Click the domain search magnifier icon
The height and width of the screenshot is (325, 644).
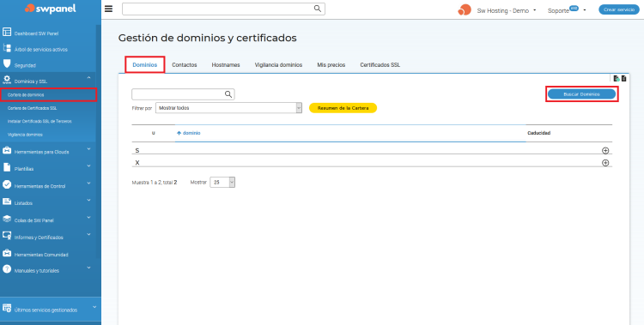pyautogui.click(x=228, y=94)
